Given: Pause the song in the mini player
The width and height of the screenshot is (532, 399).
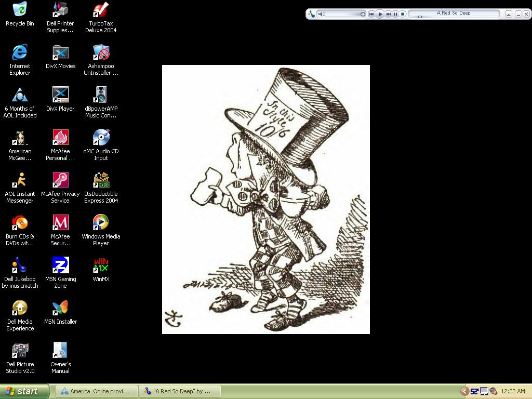Looking at the screenshot, I should 395,14.
